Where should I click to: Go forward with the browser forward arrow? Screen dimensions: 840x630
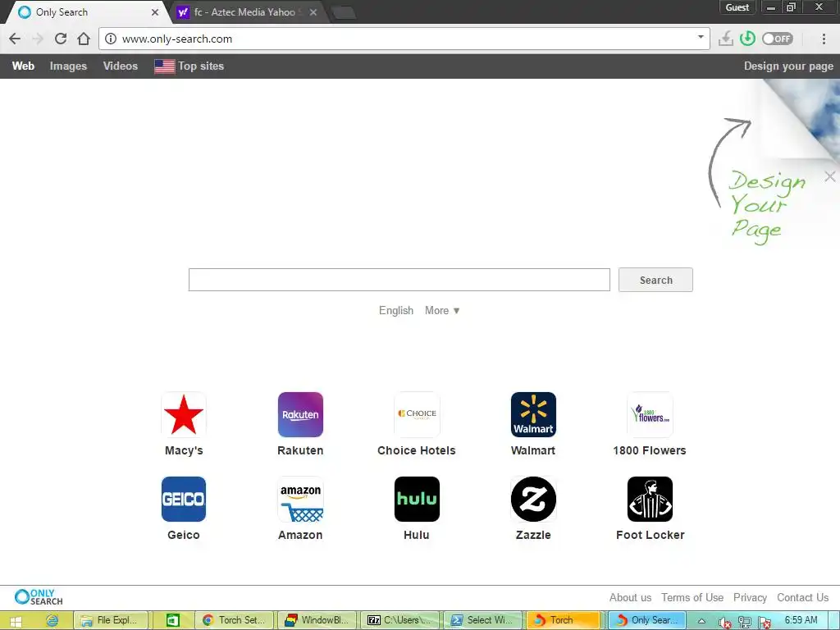38,39
